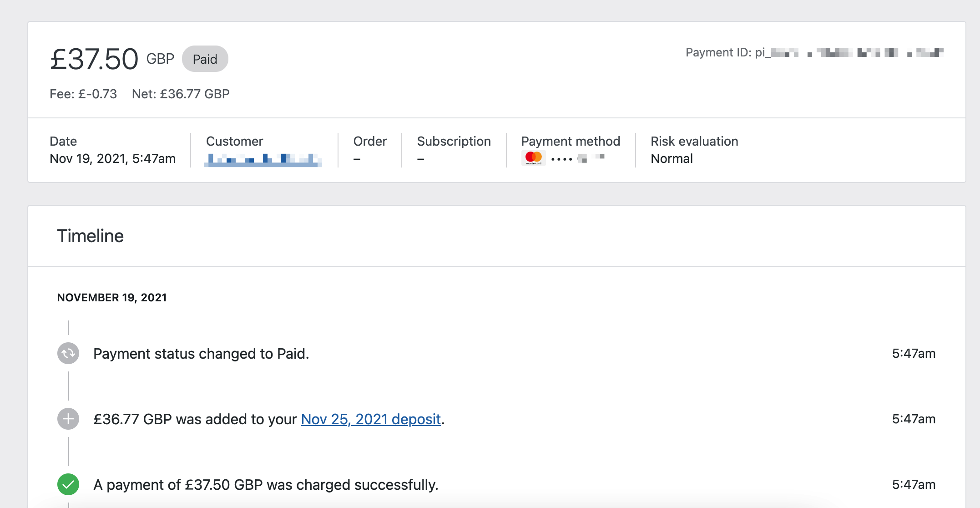
Task: Click the plus icon beside the deposit timeline entry
Action: [x=67, y=419]
